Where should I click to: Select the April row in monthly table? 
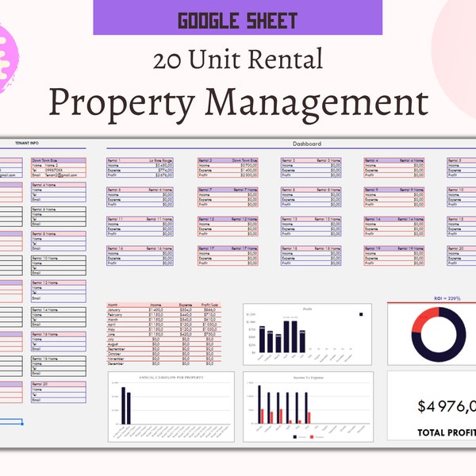pyautogui.click(x=164, y=324)
